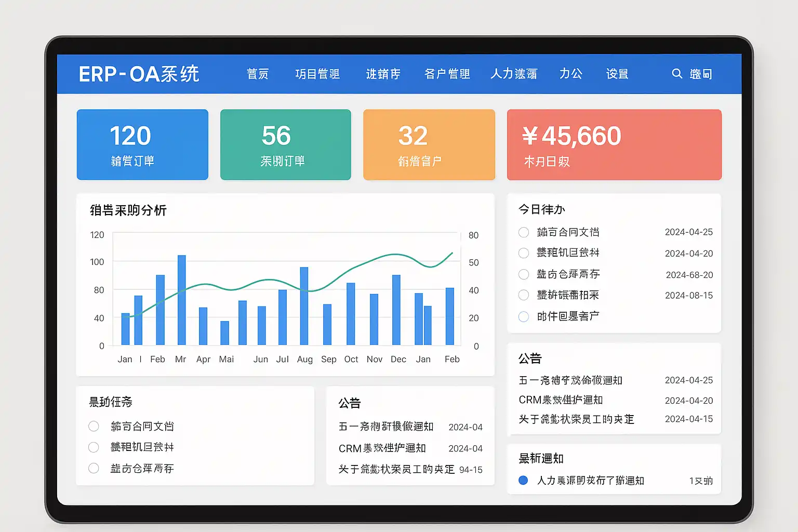Click the blue dot beside the latest notification
798x532 pixels.
click(x=523, y=481)
